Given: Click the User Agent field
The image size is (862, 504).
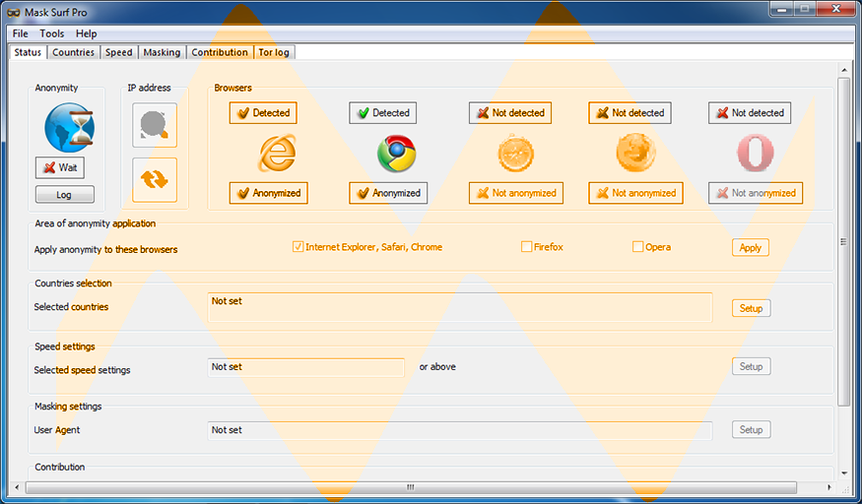Looking at the screenshot, I should (460, 431).
